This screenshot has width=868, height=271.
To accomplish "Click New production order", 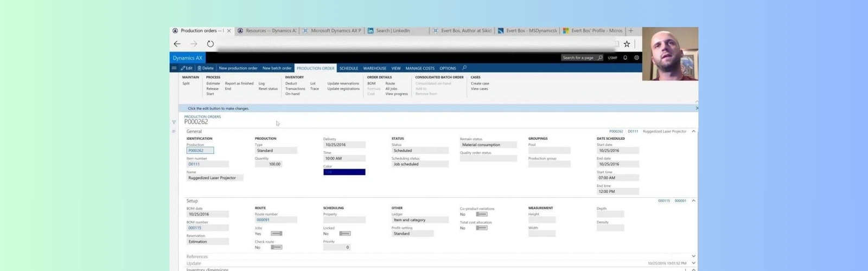I will click(x=238, y=68).
